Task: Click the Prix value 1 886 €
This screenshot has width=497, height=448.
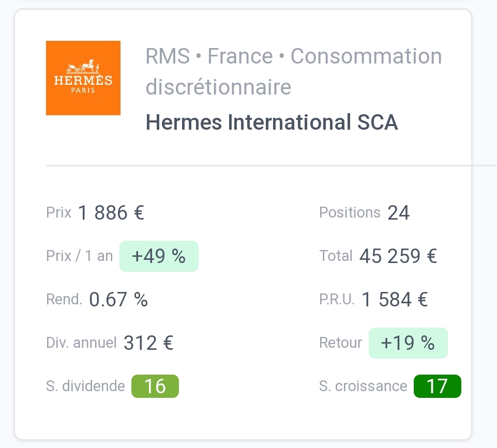Action: 111,212
